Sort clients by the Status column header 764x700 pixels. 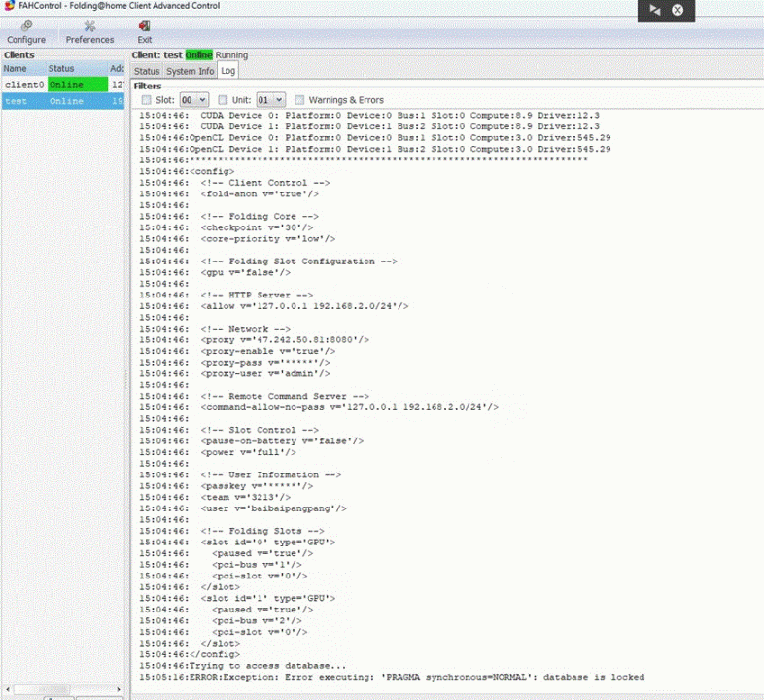77,68
